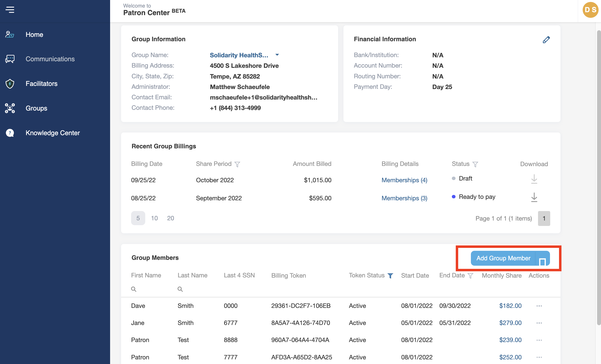
Task: Download the October 2022 draft billing
Action: (x=534, y=179)
